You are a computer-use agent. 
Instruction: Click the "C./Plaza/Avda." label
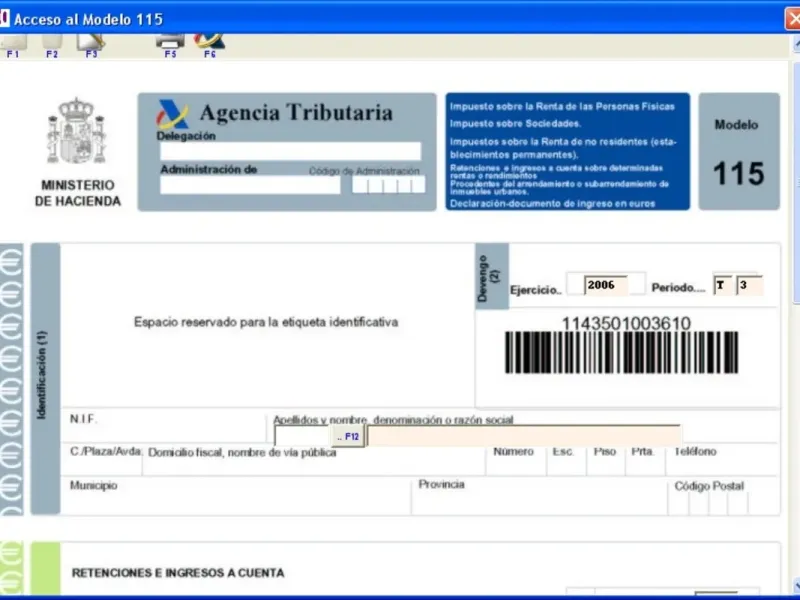106,452
